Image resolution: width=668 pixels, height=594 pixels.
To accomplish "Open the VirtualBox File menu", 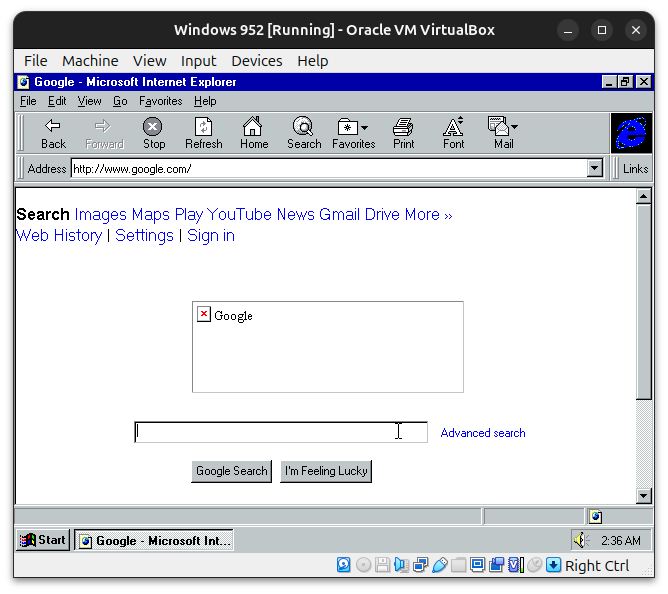I will pos(35,61).
